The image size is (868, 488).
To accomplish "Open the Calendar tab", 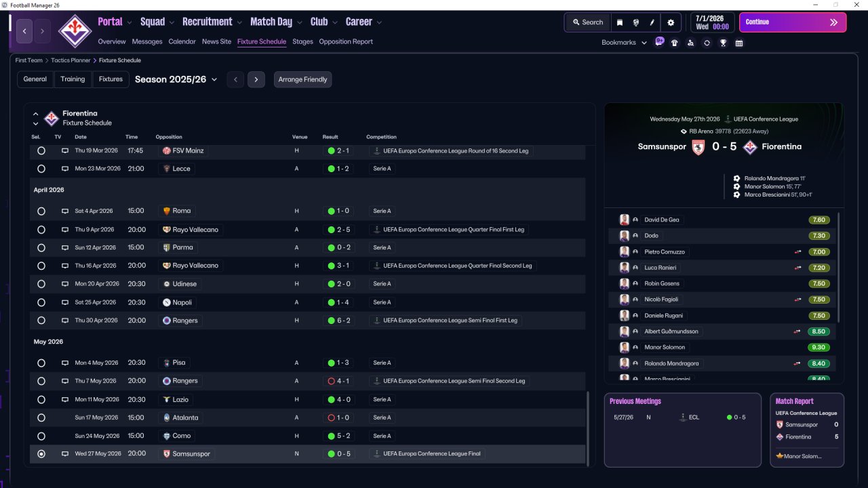I will (182, 41).
